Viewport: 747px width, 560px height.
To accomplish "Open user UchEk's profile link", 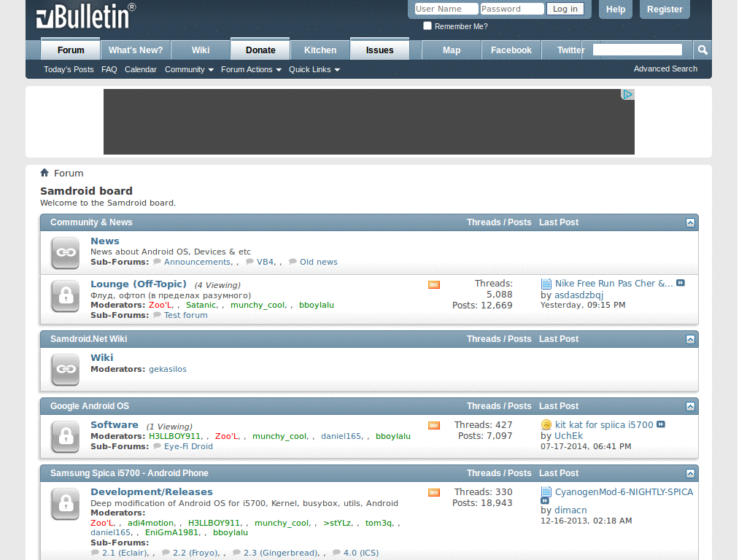I will [x=568, y=436].
